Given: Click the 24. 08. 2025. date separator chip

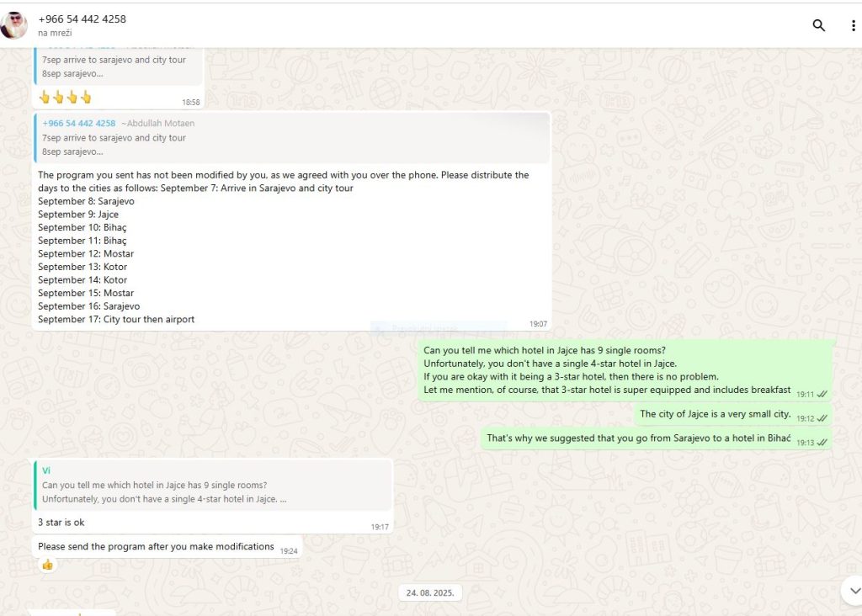Looking at the screenshot, I should 430,592.
